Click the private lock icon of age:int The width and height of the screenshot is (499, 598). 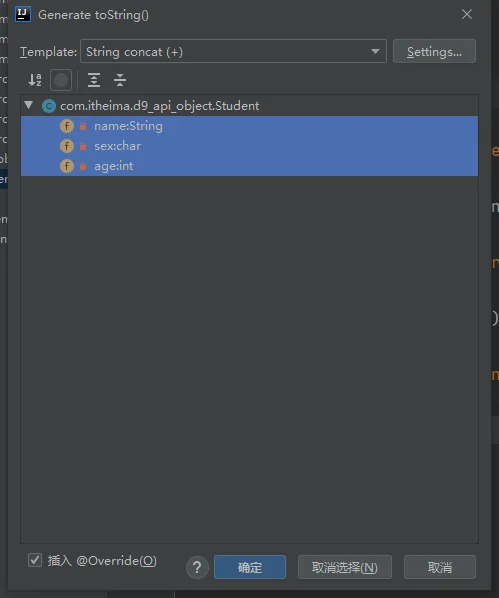(83, 166)
